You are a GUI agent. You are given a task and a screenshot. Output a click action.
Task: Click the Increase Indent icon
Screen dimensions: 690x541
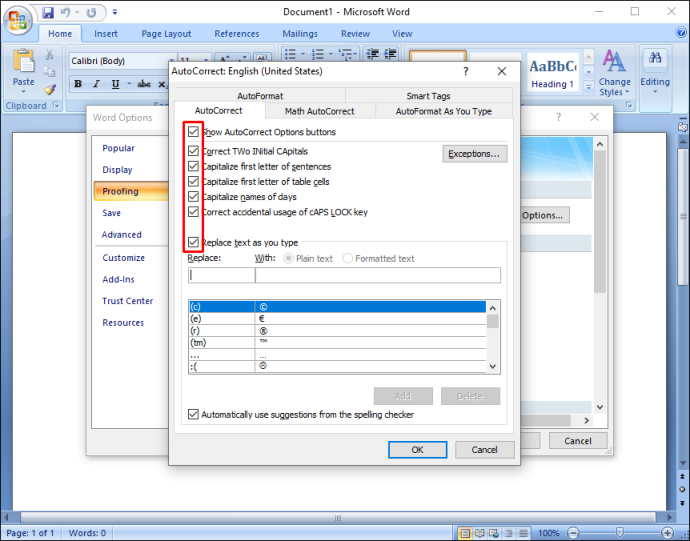[x=390, y=54]
